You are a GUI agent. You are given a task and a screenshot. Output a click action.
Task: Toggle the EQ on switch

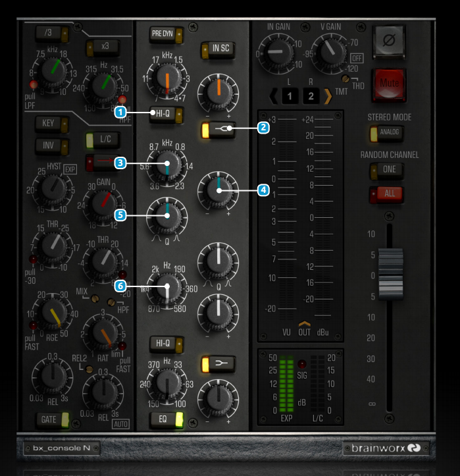pos(166,420)
